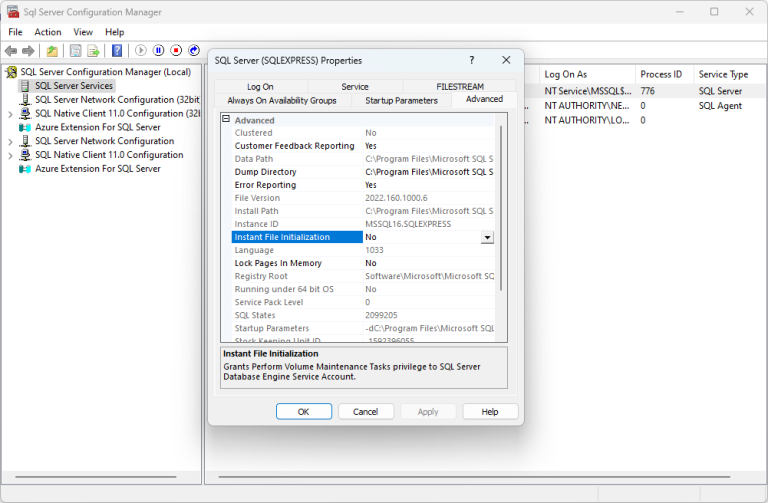
Task: Select the Advanced tab
Action: click(484, 99)
